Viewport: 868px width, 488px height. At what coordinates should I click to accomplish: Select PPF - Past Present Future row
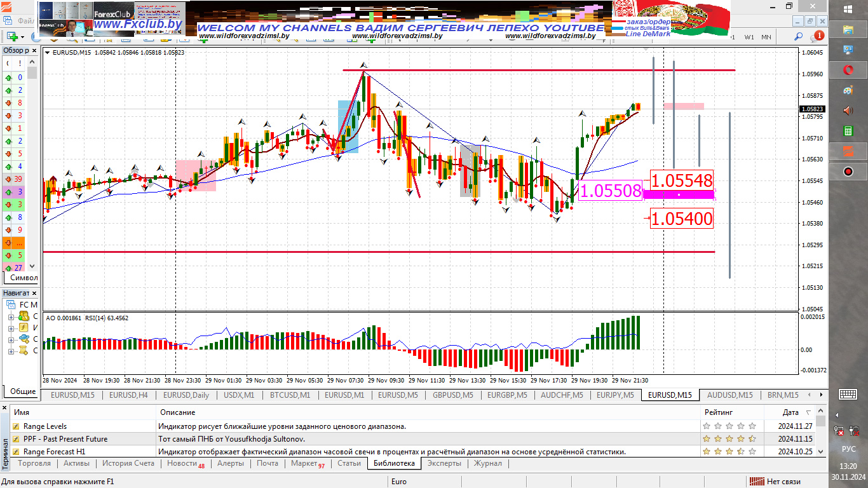click(x=413, y=439)
